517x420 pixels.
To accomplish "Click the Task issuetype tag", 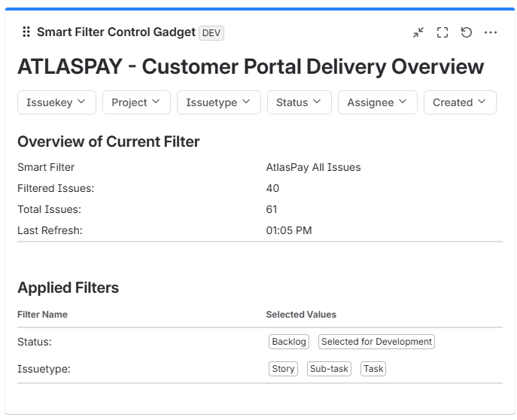I will click(x=373, y=369).
